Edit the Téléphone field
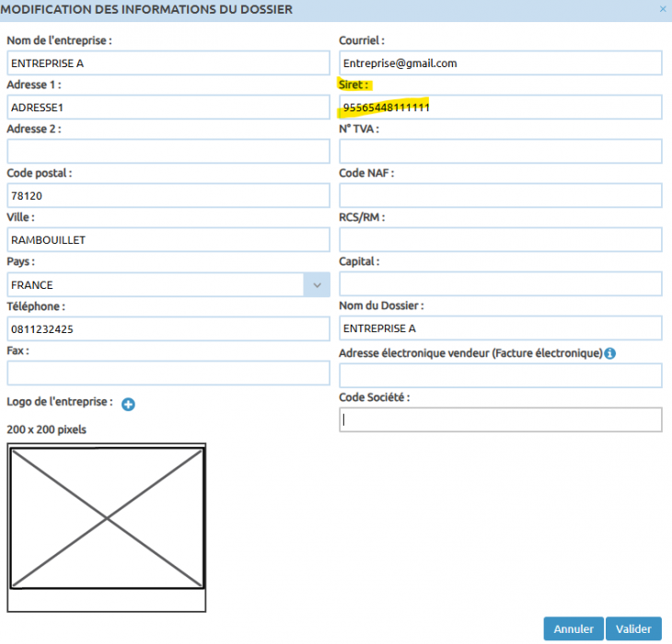The height and width of the screenshot is (644, 672). (x=168, y=328)
